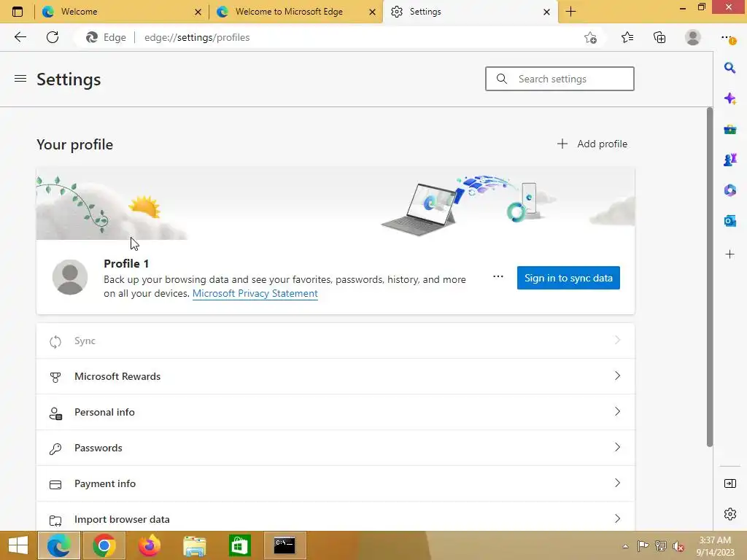
Task: Open Payment info settings
Action: tap(336, 483)
